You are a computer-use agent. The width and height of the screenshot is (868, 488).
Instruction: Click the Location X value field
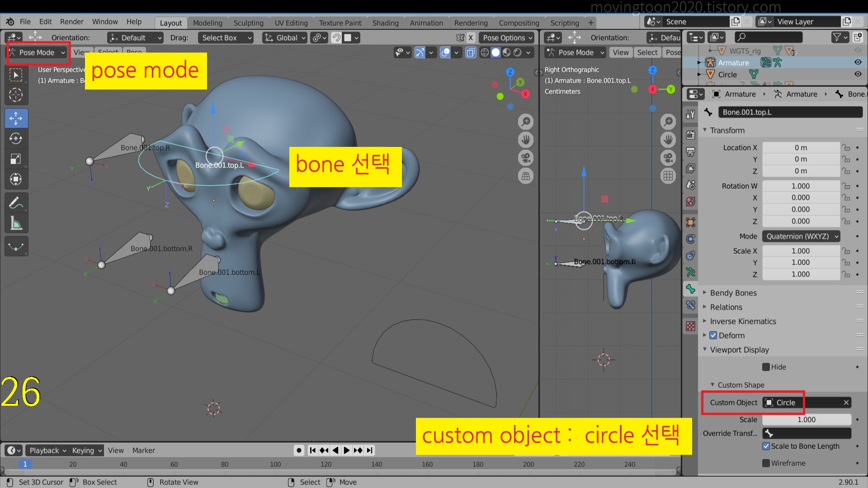point(801,148)
